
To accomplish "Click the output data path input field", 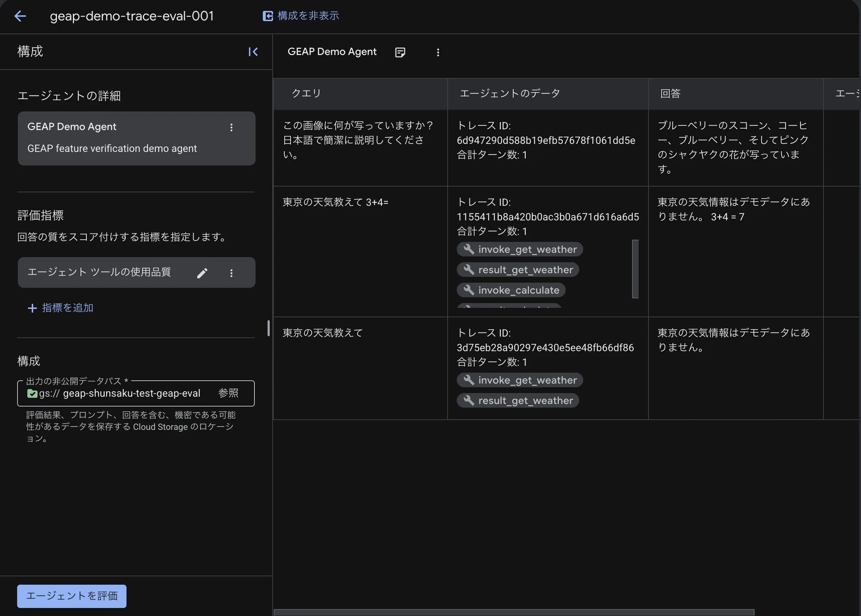I will (x=136, y=393).
